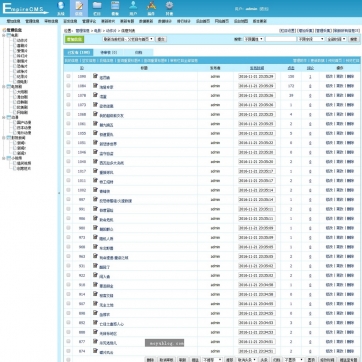
Task: Open the System section with the mouse icon
Action: [x=60, y=9]
